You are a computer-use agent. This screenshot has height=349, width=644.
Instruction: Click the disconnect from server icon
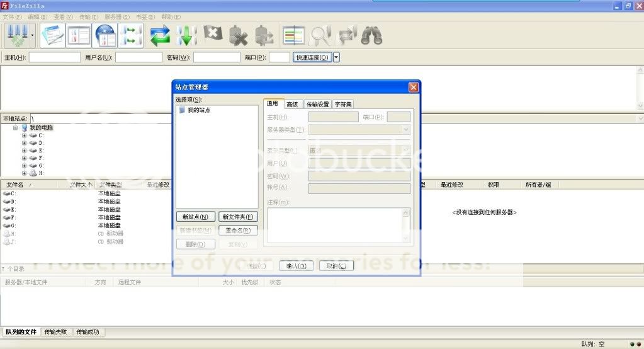click(238, 35)
